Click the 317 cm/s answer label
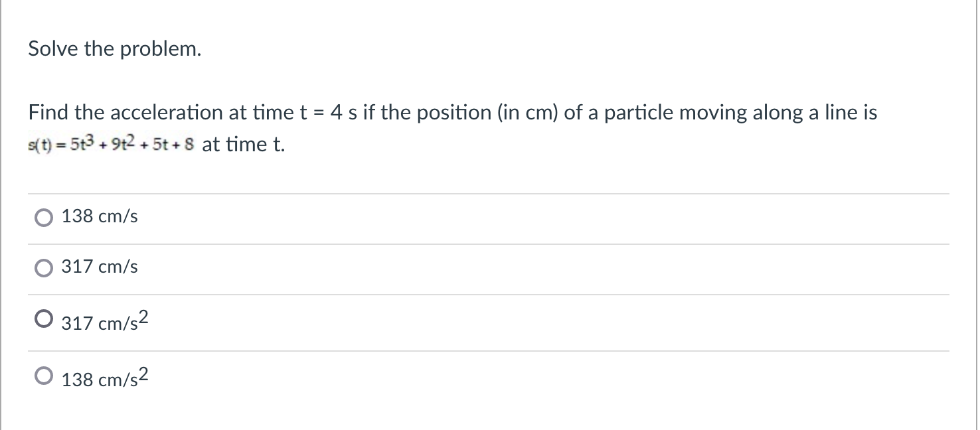The height and width of the screenshot is (430, 980). pyautogui.click(x=98, y=267)
